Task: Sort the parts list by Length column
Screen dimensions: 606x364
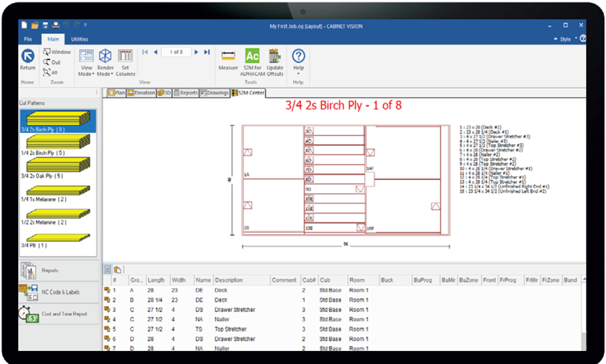Action: pyautogui.click(x=156, y=280)
